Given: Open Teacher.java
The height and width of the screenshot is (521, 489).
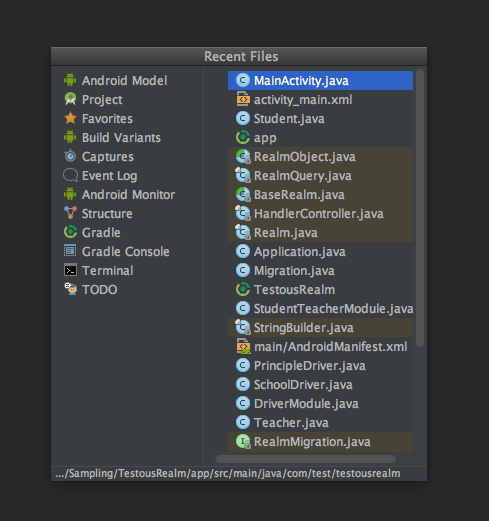Looking at the screenshot, I should (x=320, y=422).
